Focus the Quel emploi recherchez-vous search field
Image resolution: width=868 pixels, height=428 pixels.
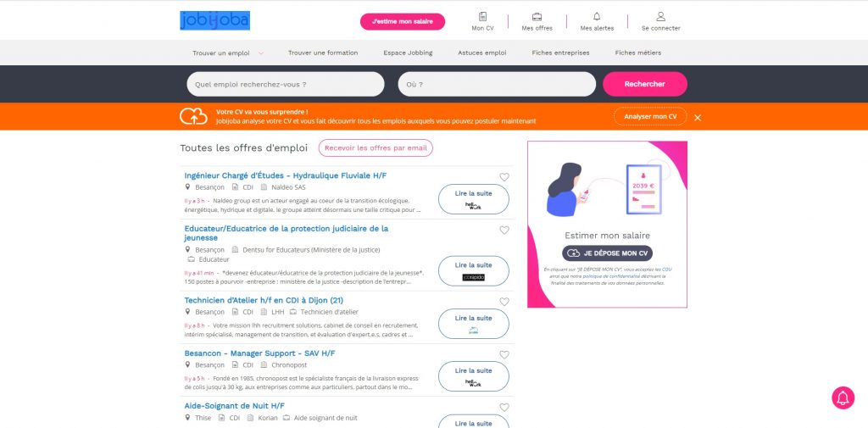[x=286, y=84]
